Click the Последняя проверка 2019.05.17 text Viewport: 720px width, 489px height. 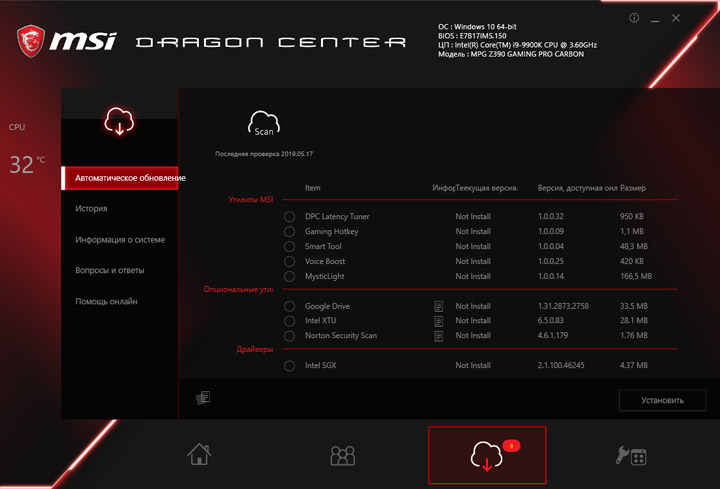point(264,154)
